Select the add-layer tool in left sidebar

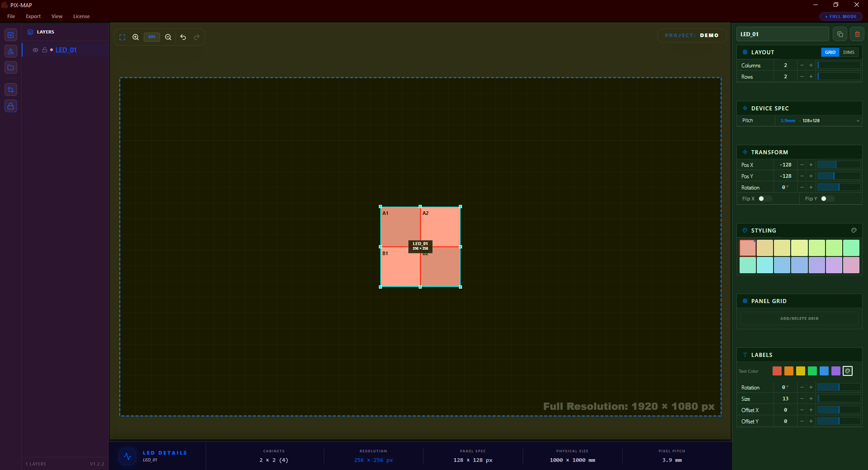click(10, 35)
